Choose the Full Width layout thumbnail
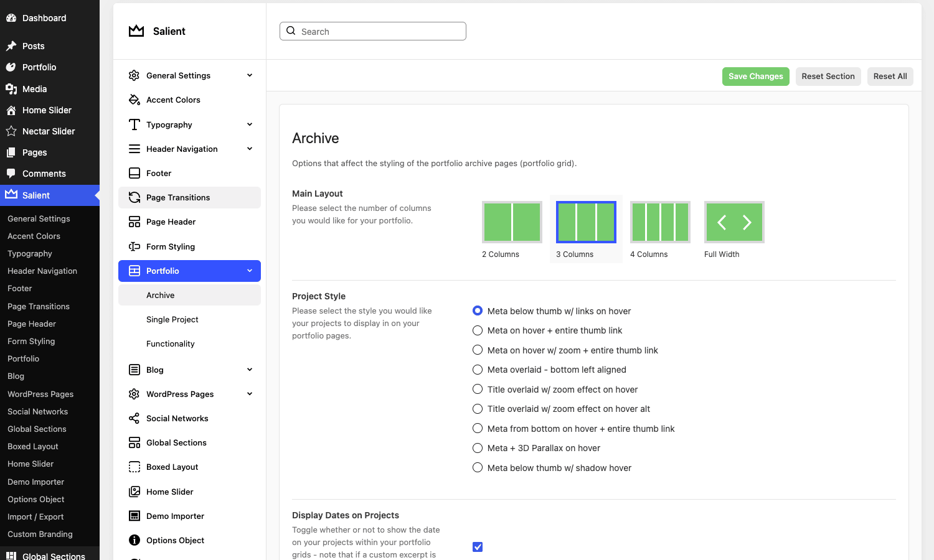Viewport: 934px width, 560px height. pyautogui.click(x=734, y=222)
